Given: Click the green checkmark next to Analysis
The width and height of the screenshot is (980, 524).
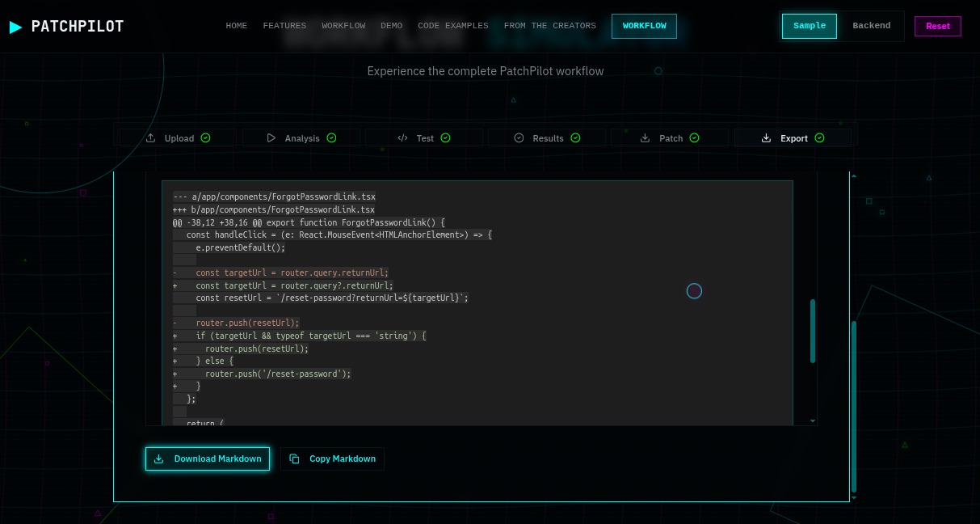Looking at the screenshot, I should click(331, 138).
